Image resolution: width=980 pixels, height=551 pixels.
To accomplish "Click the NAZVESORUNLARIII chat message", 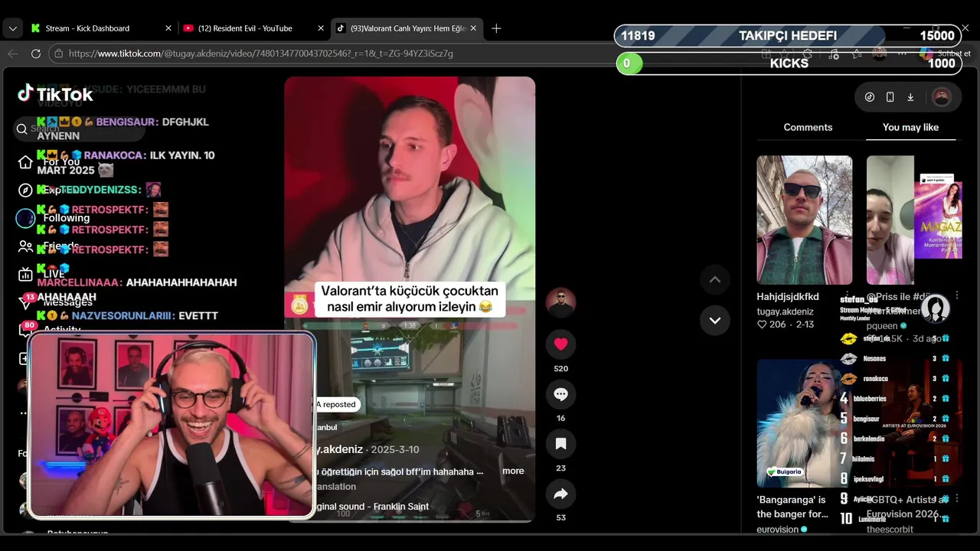I will pyautogui.click(x=128, y=315).
